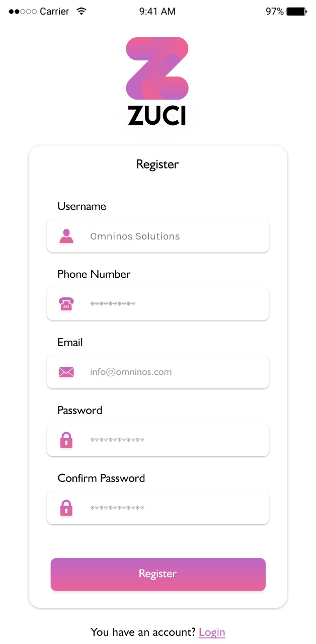Focus the Email field showing info@omninos.com
316x644 pixels.
(158, 372)
